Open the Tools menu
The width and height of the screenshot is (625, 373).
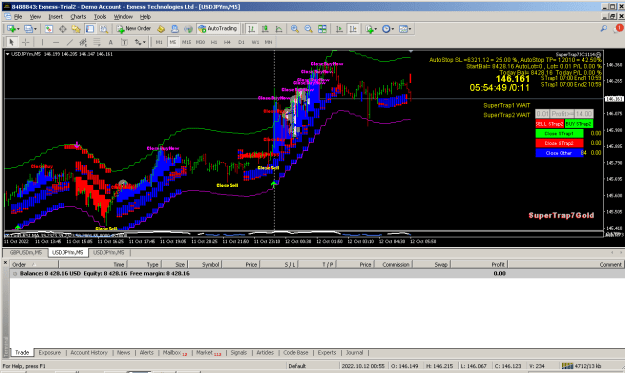[x=100, y=17]
